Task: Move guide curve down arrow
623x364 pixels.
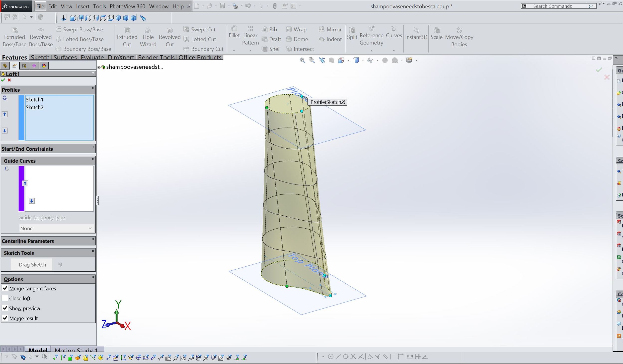Action: pos(31,201)
